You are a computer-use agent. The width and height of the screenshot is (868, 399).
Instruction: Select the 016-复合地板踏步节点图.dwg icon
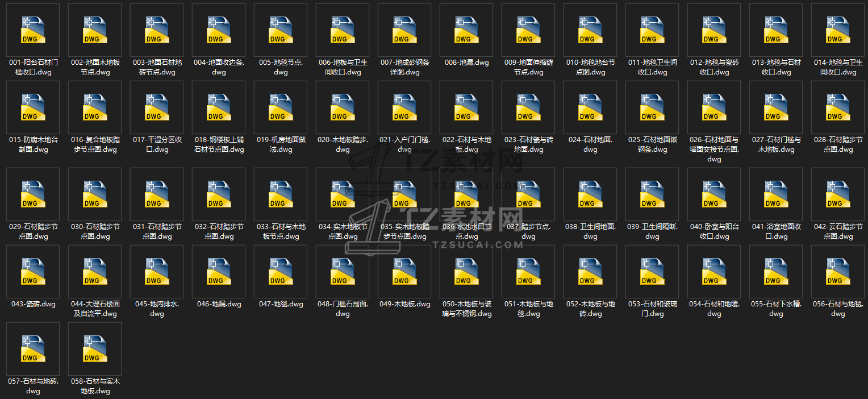pyautogui.click(x=95, y=107)
